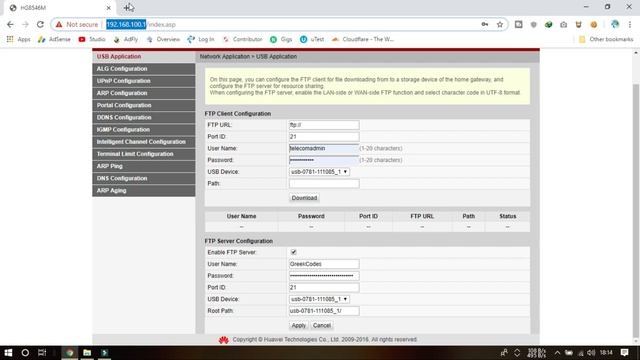
Task: Click the browser forward arrow
Action: pos(25,24)
